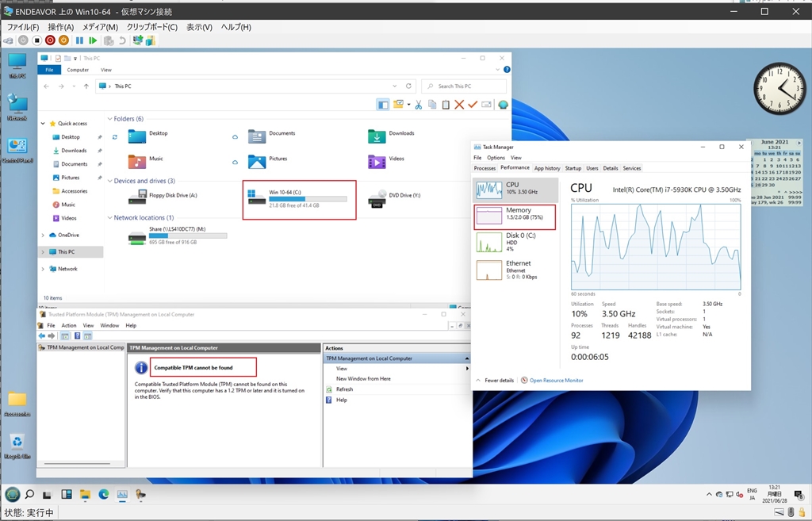This screenshot has height=521, width=812.
Task: Open Classic Shell settings shell icon
Action: point(503,105)
